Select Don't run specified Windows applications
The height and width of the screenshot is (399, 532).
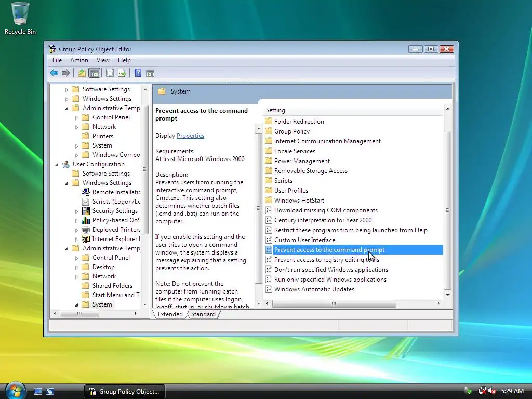pos(331,270)
